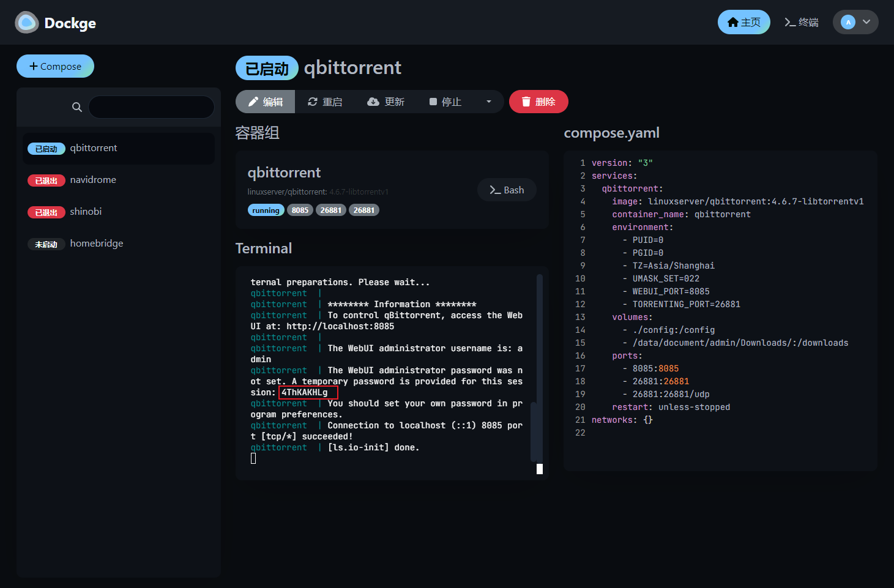
Task: Click 重启 to restart the stack
Action: (325, 102)
